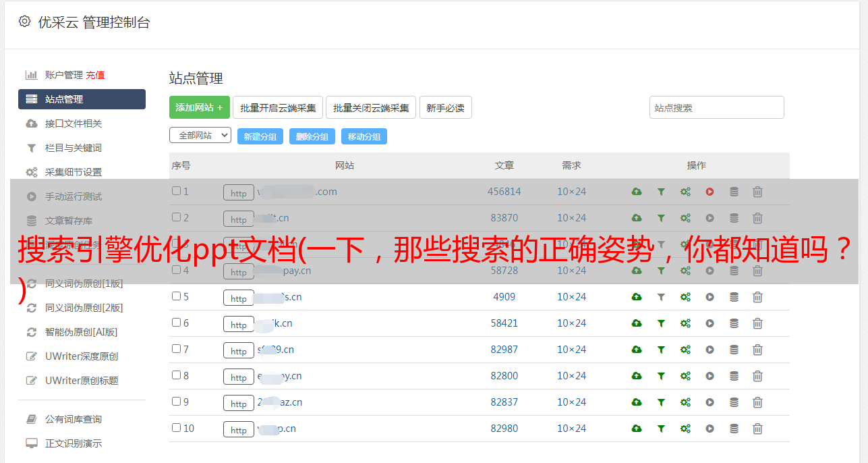This screenshot has width=868, height=463.
Task: Open 采集细节设置 sidebar item
Action: 74,172
